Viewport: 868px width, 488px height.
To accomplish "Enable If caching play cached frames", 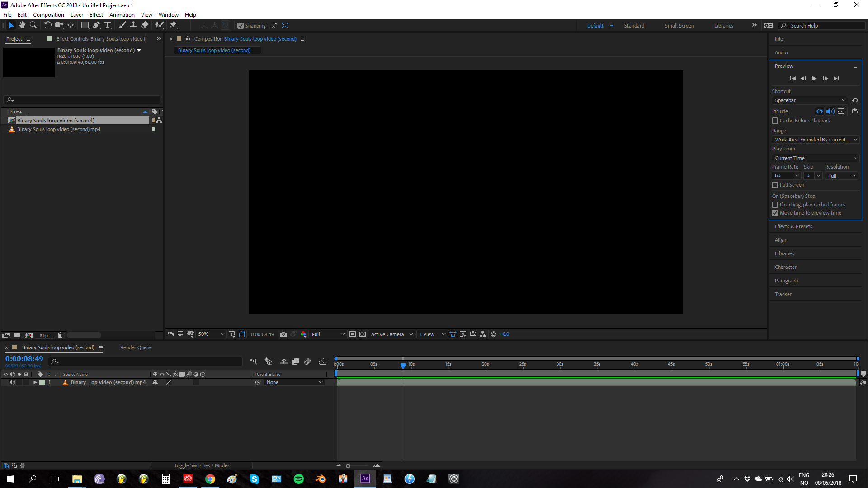I will click(x=774, y=204).
